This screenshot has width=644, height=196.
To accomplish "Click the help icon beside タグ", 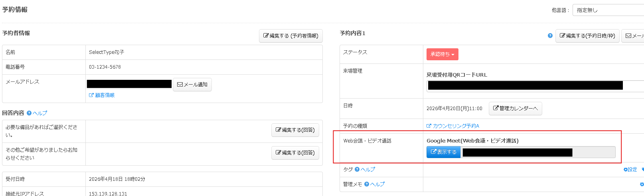I will pyautogui.click(x=357, y=169).
